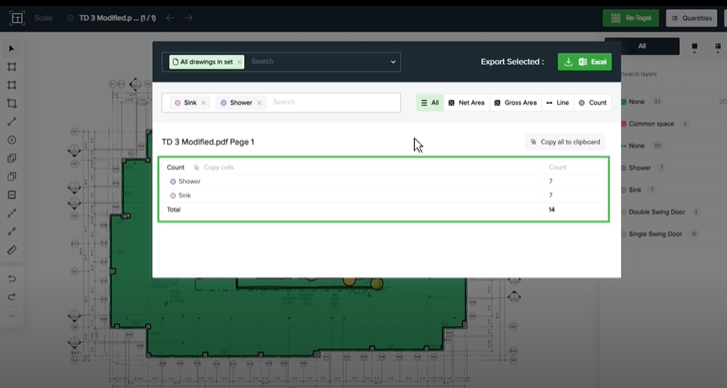Show All measurement types filter

(430, 103)
